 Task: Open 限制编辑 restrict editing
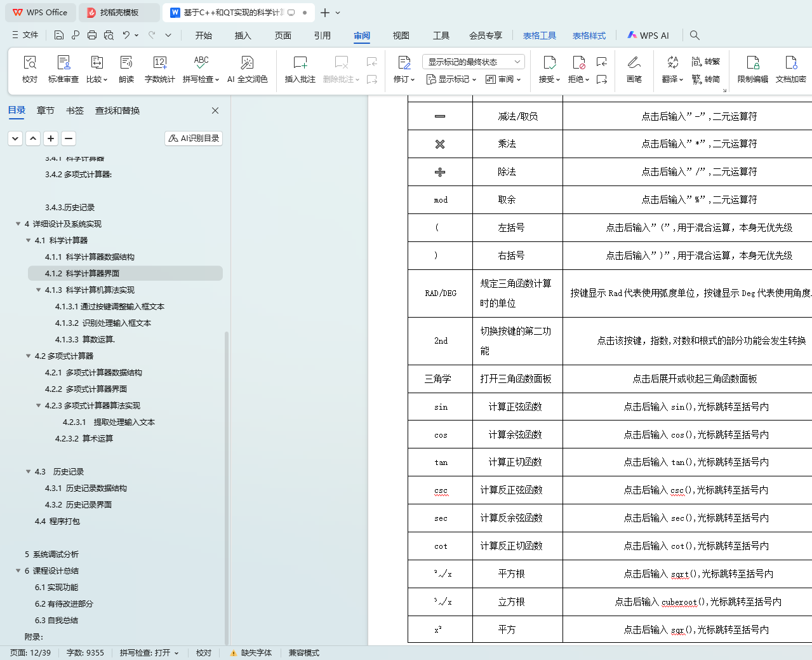pyautogui.click(x=753, y=69)
